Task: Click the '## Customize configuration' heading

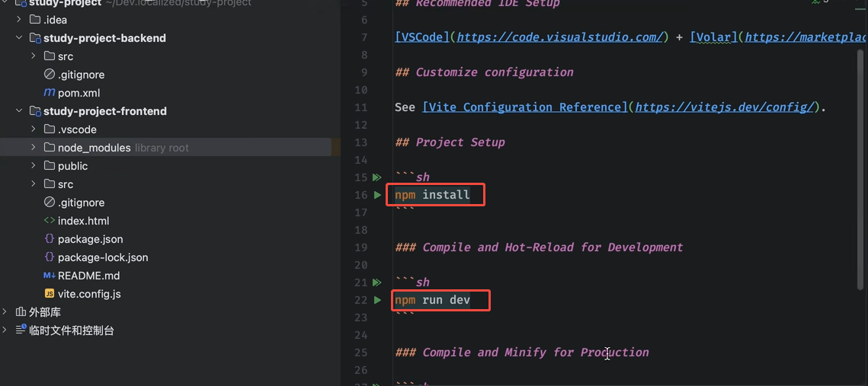Action: click(485, 72)
